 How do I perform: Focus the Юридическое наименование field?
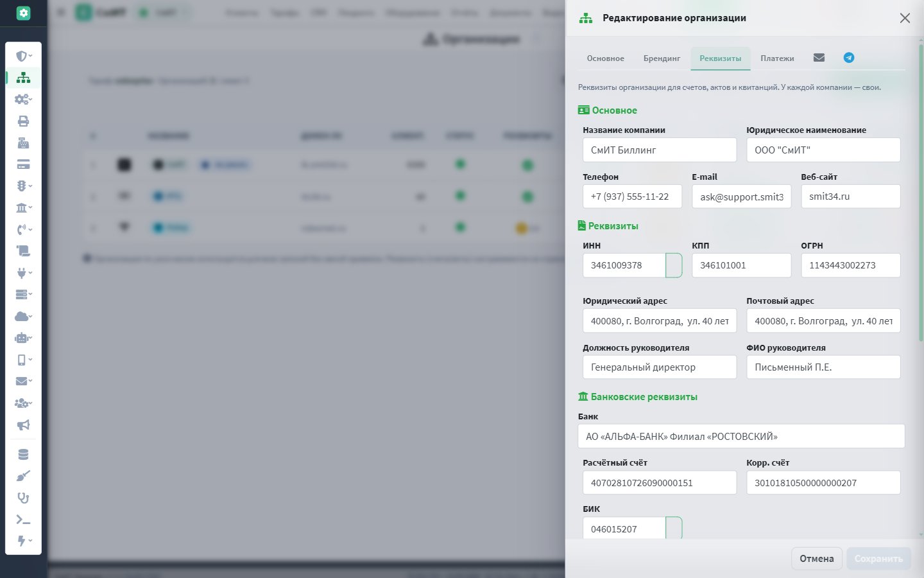click(x=823, y=150)
